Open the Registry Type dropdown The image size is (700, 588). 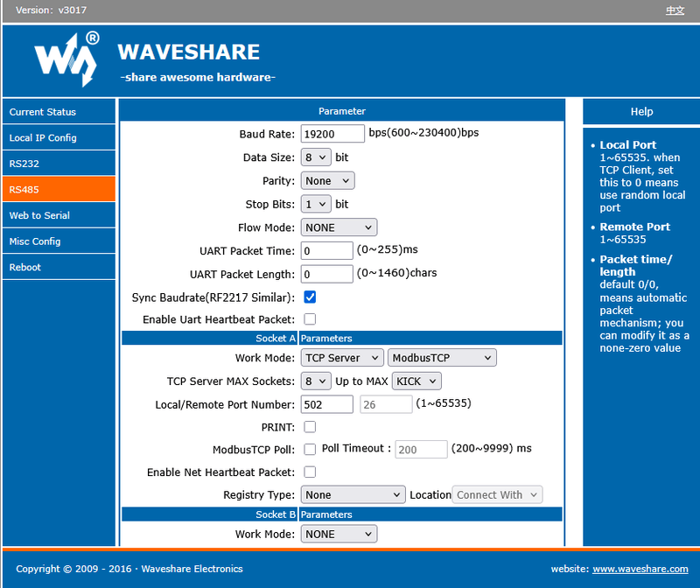click(x=353, y=494)
